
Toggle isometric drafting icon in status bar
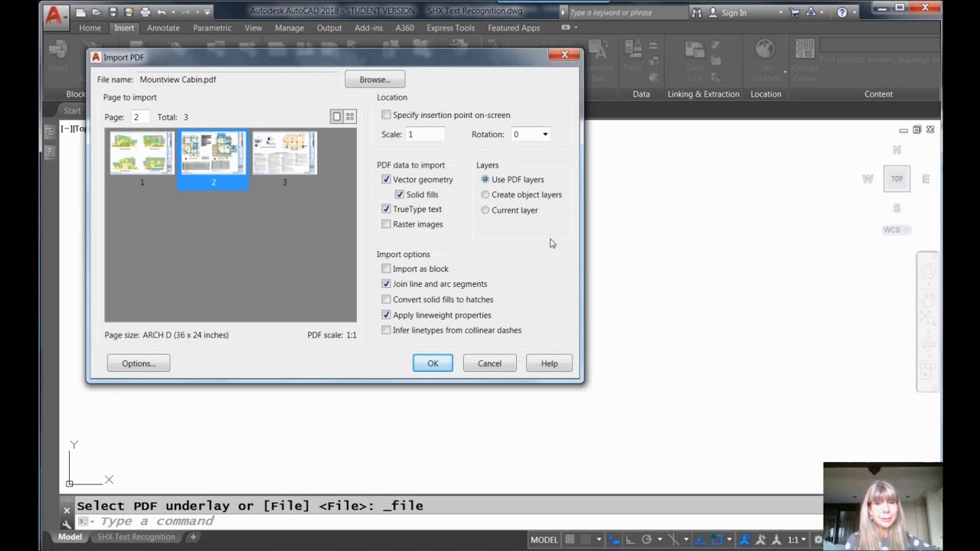coord(674,540)
